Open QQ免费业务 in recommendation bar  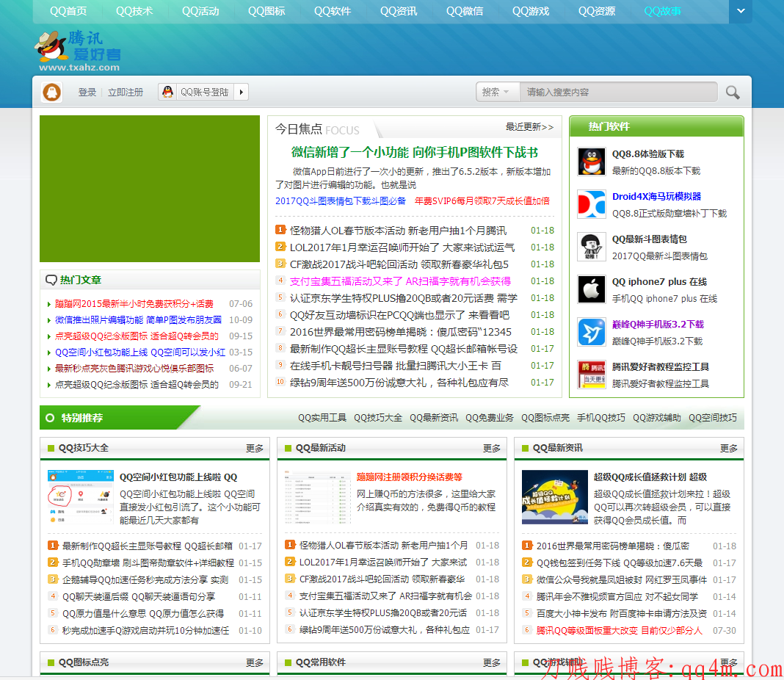[x=490, y=418]
